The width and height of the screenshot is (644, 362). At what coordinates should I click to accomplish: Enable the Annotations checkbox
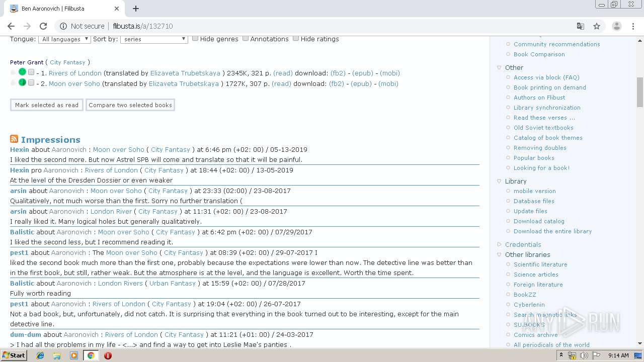click(x=246, y=38)
